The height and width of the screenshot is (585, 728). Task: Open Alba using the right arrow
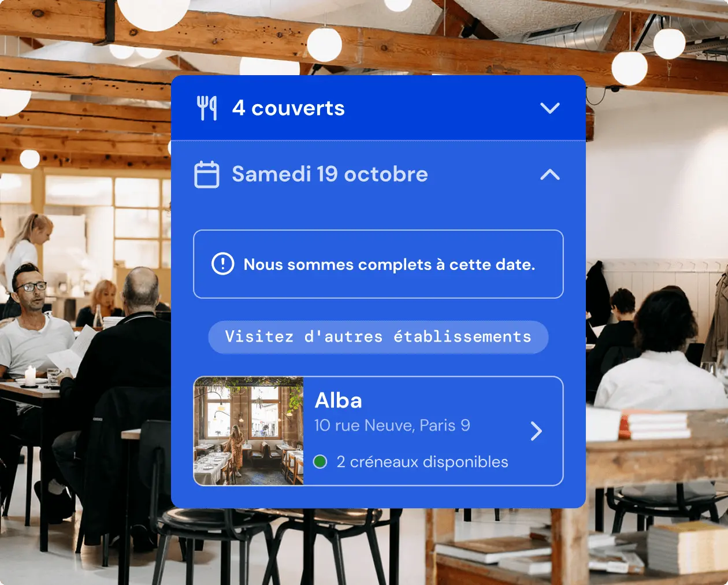536,431
